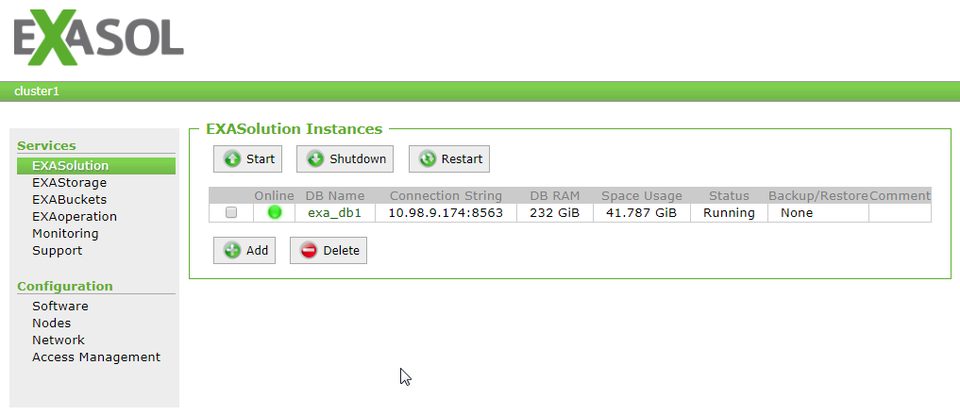The height and width of the screenshot is (415, 960).
Task: Click the Restart circular arrows icon
Action: coord(428,159)
